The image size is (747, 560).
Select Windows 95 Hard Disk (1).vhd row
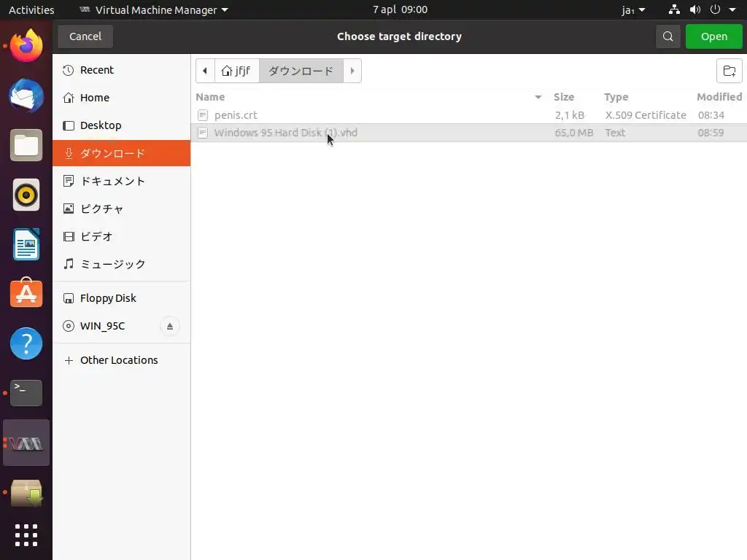click(469, 133)
